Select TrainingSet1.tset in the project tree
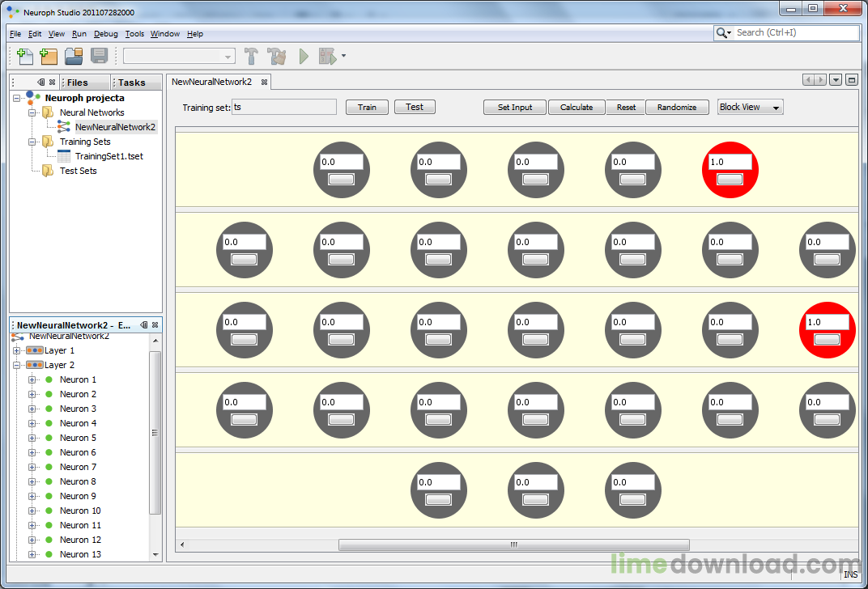Image resolution: width=868 pixels, height=589 pixels. click(x=109, y=156)
